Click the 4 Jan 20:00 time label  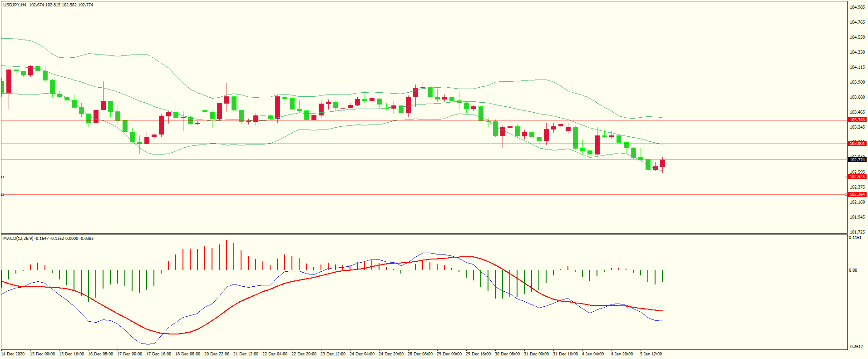coord(622,354)
